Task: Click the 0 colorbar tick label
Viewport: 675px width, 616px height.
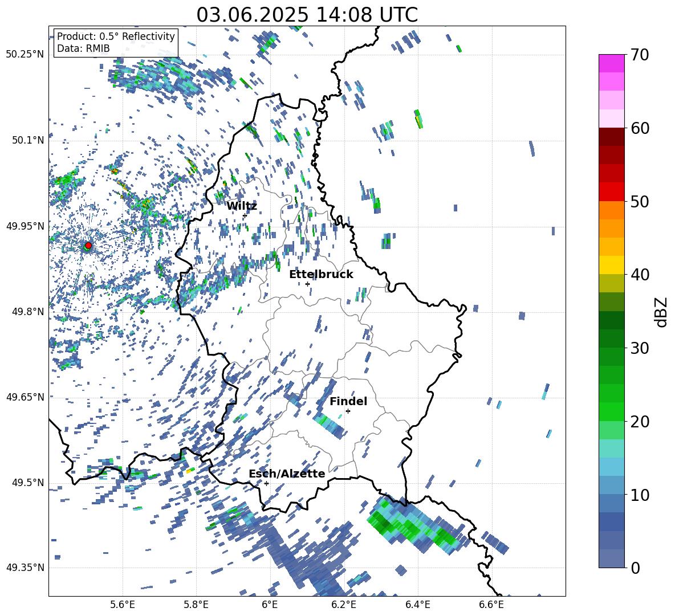Action: coord(635,568)
